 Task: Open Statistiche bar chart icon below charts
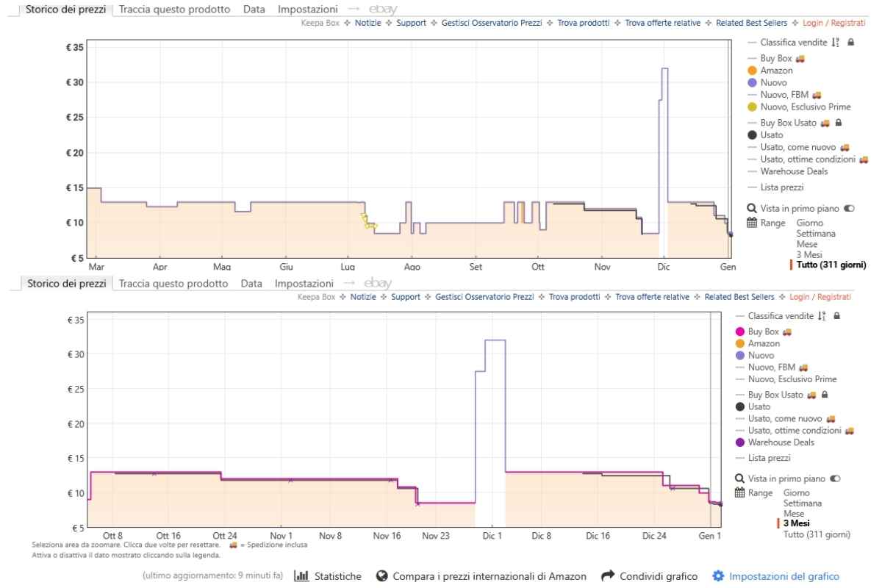[302, 576]
